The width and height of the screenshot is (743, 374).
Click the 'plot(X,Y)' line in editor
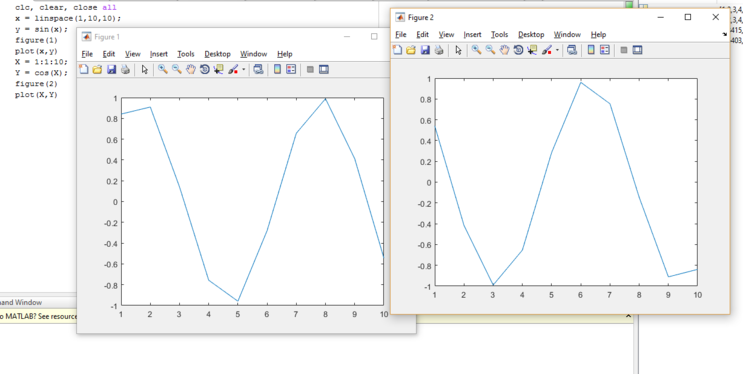[36, 95]
